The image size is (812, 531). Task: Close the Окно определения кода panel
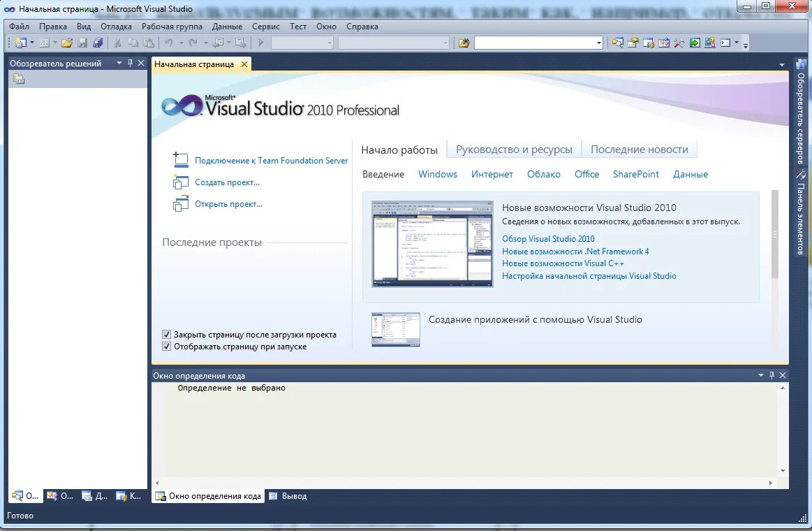[783, 375]
